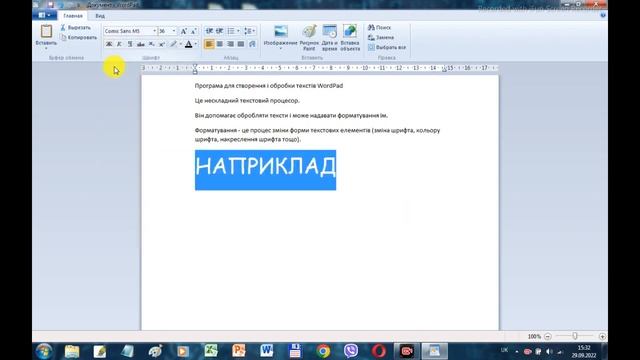Expand font color dropdown arrow

(x=196, y=44)
